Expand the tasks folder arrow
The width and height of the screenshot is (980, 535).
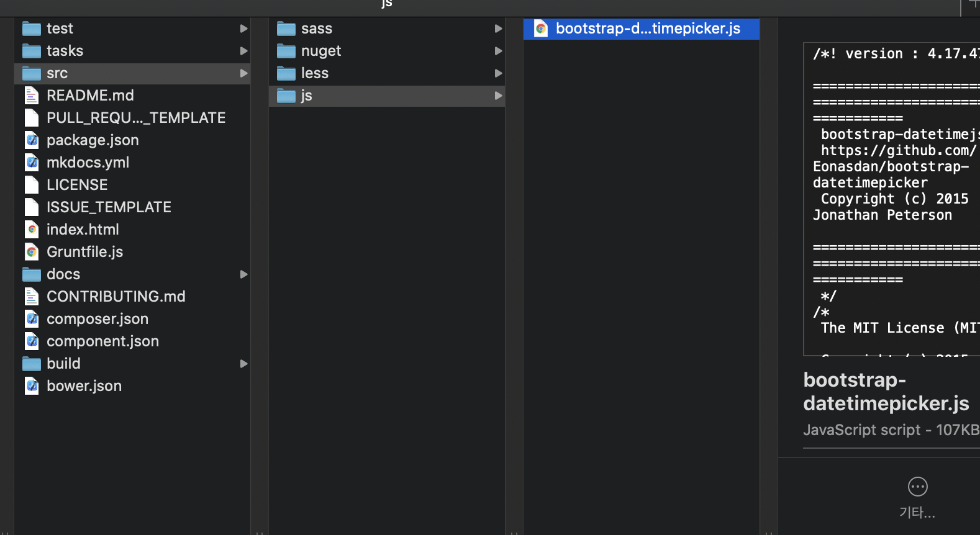[x=244, y=51]
